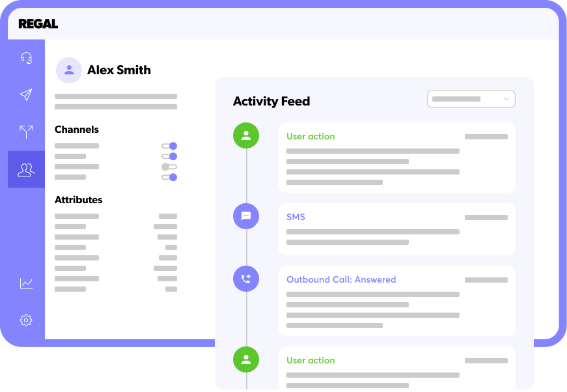
Task: Select the contacts people icon in sidebar
Action: (26, 169)
